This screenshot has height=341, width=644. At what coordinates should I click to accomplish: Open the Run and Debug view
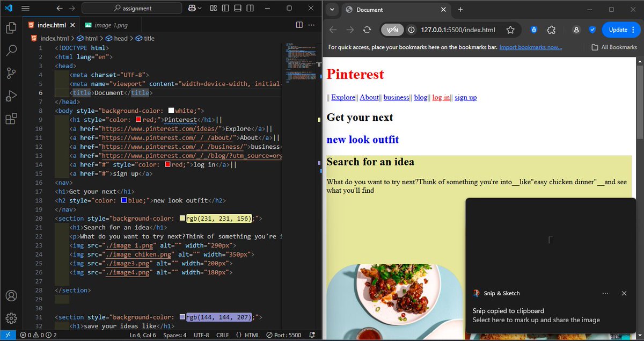(11, 97)
